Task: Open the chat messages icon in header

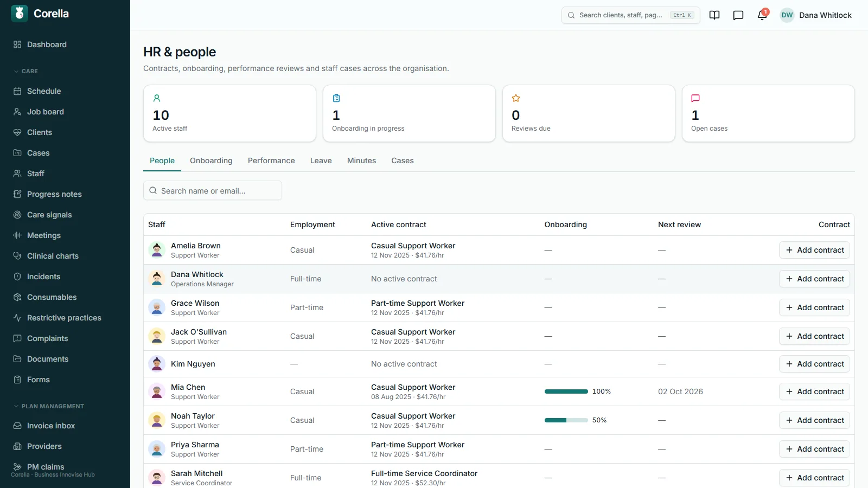Action: 738,15
